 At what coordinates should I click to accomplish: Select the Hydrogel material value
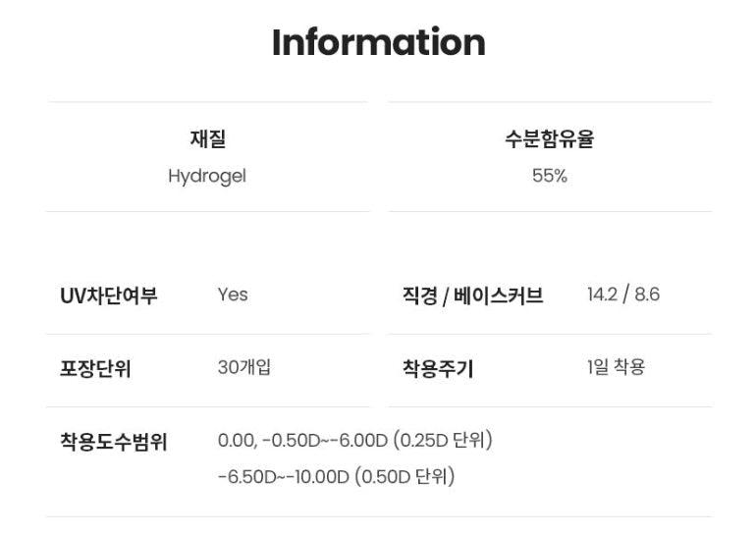coord(207,177)
